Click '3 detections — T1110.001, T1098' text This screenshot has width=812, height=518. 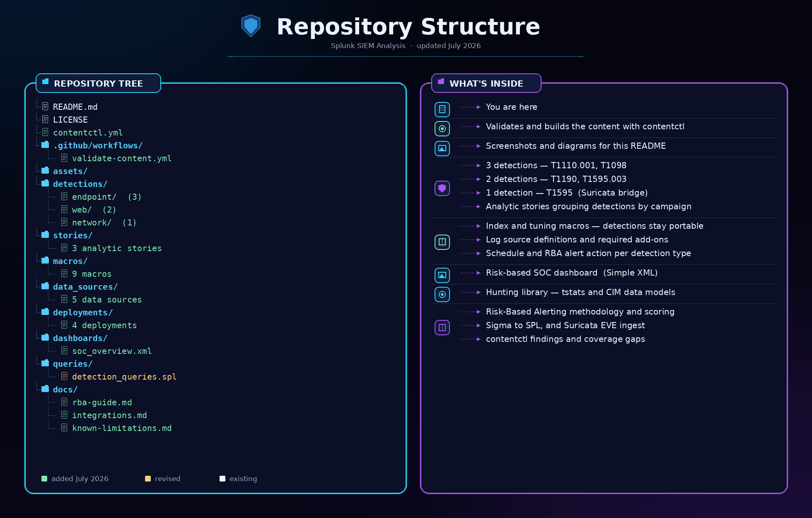click(x=556, y=165)
